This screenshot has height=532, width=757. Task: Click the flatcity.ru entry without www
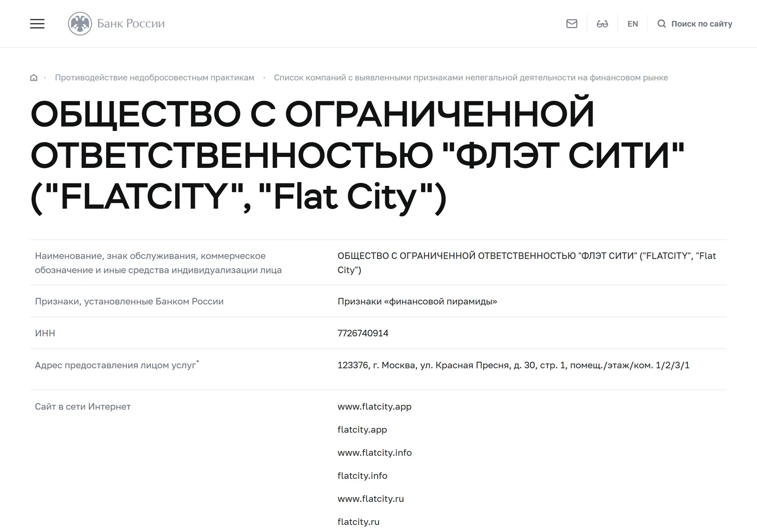358,522
